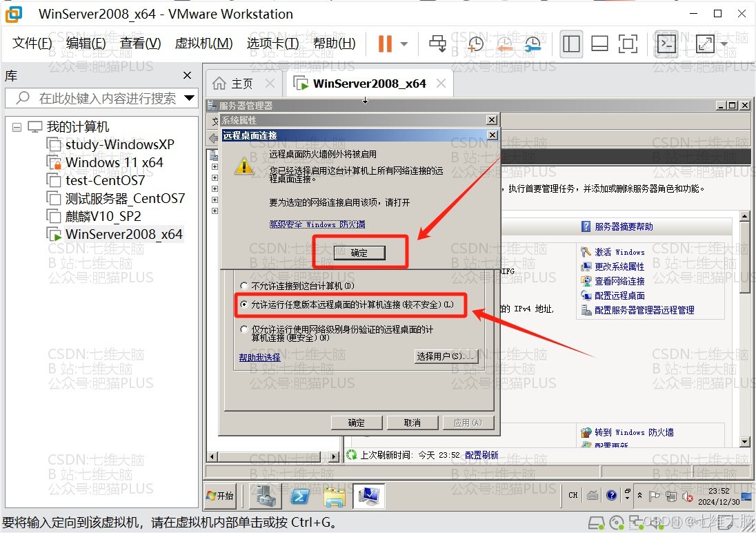
Task: Open the 文件(F) menu
Action: 32,43
